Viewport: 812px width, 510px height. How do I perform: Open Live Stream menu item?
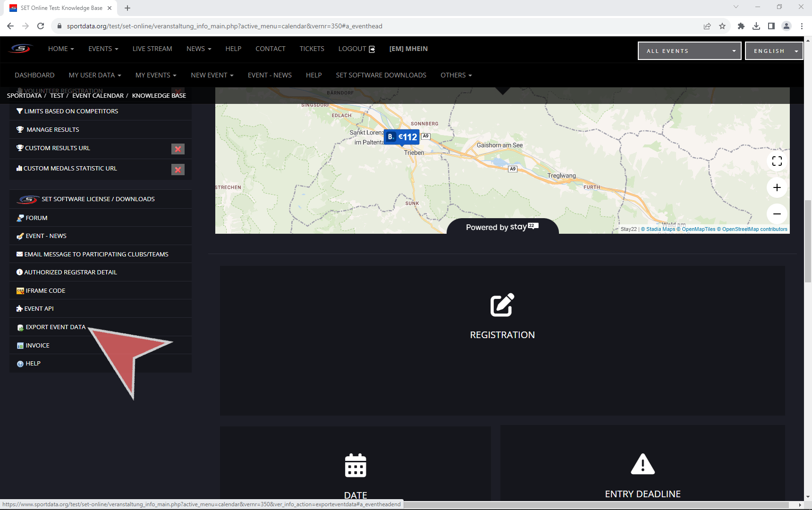[x=152, y=49]
